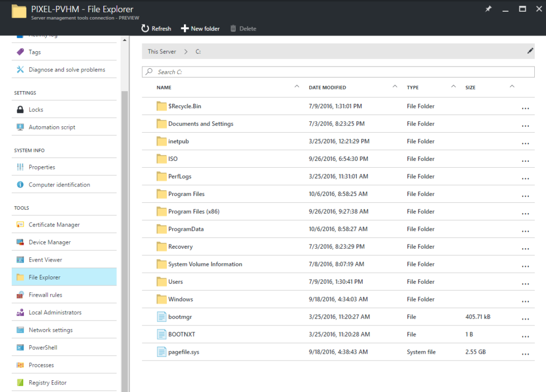Image resolution: width=546 pixels, height=392 pixels.
Task: Open Automation script
Action: pyautogui.click(x=64, y=127)
